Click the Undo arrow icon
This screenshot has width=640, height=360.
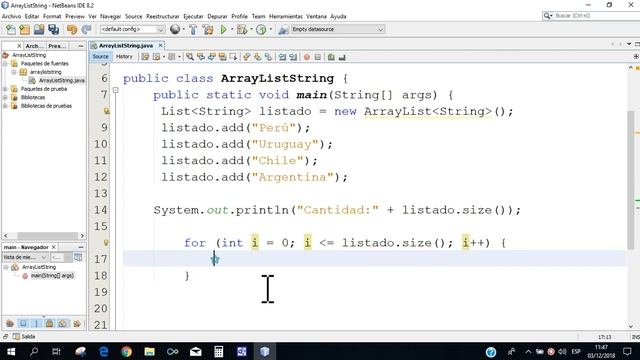coord(72,29)
